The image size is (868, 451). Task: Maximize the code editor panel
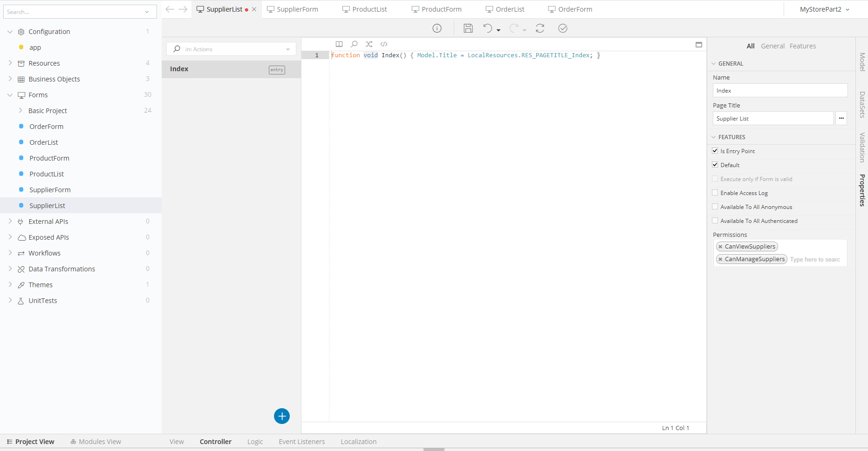(x=699, y=45)
